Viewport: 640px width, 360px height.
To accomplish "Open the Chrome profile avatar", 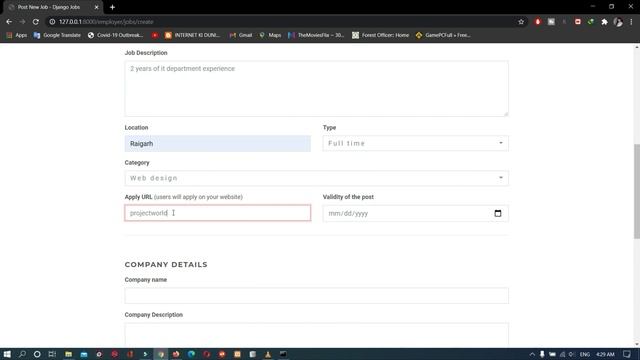I will (x=618, y=22).
